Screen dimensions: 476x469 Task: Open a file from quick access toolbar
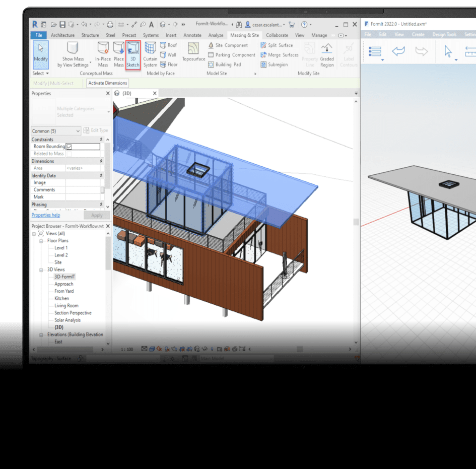(54, 24)
